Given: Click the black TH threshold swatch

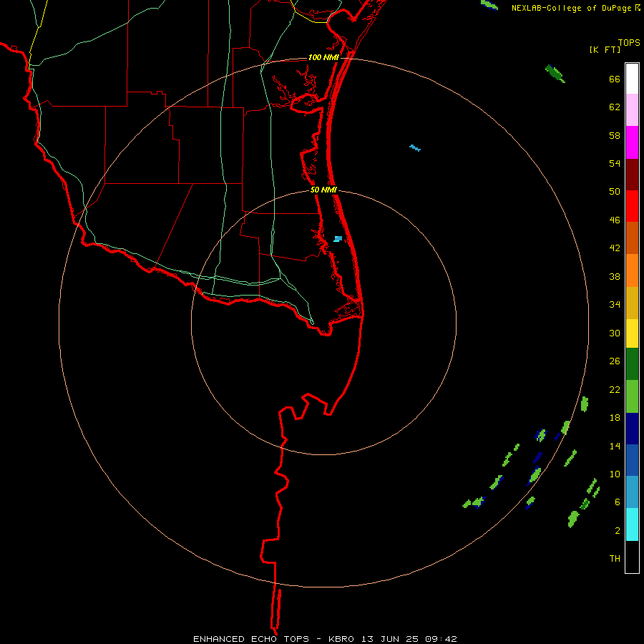Looking at the screenshot, I should [x=632, y=557].
